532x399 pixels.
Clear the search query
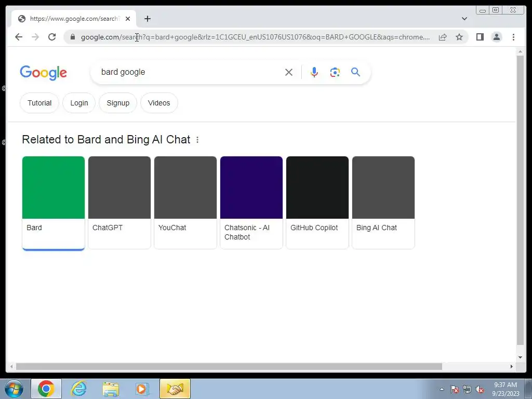pos(289,72)
